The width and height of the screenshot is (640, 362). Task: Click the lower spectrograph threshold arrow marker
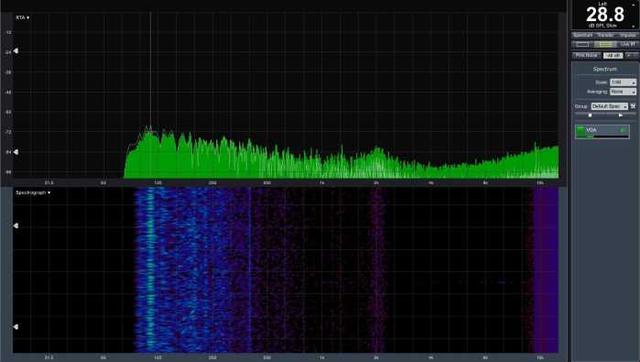tap(16, 326)
